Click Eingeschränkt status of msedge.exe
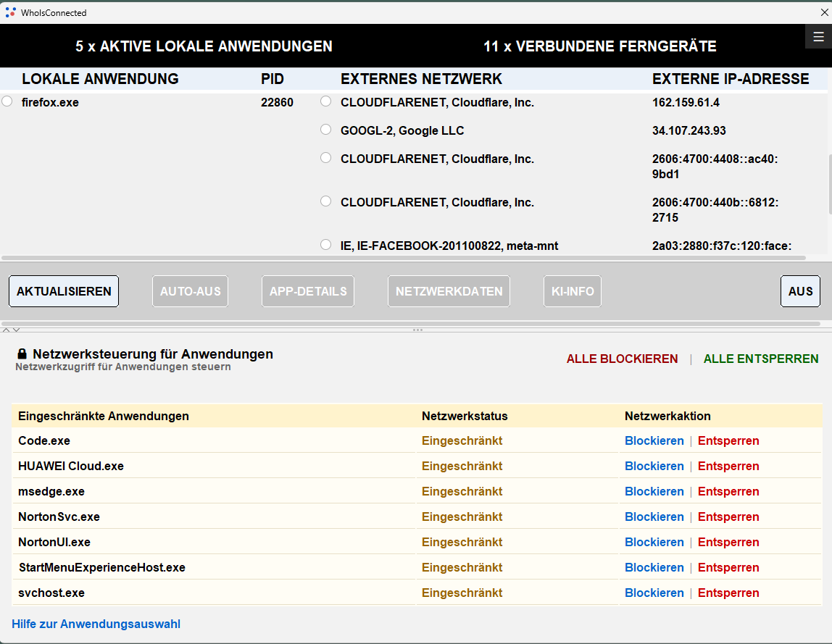The width and height of the screenshot is (832, 644). pos(462,492)
